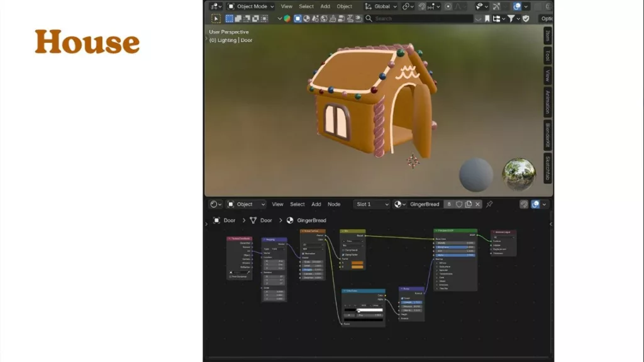Click the Principled BSDF Alpha slider

click(455, 255)
